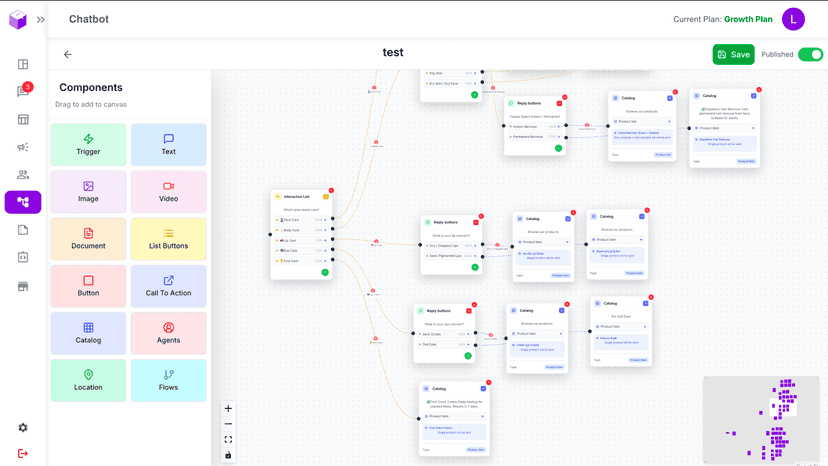Go back using the left arrow
Image resolution: width=828 pixels, height=466 pixels.
[x=68, y=54]
